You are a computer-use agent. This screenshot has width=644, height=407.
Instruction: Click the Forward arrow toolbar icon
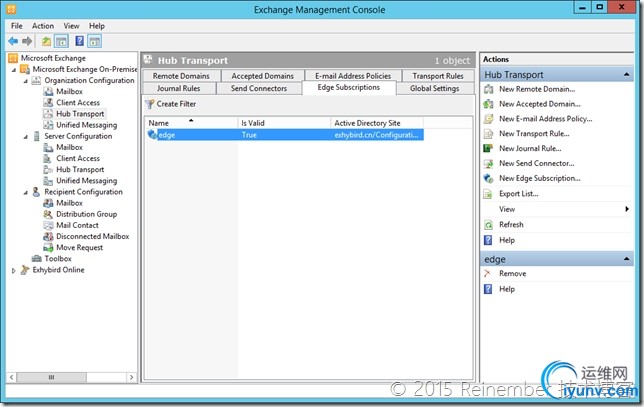tap(27, 41)
